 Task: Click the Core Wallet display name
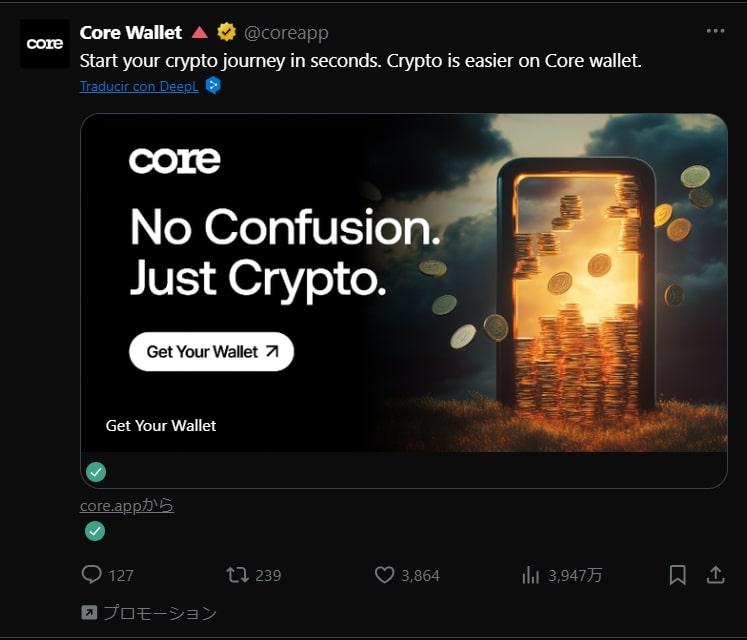[131, 33]
